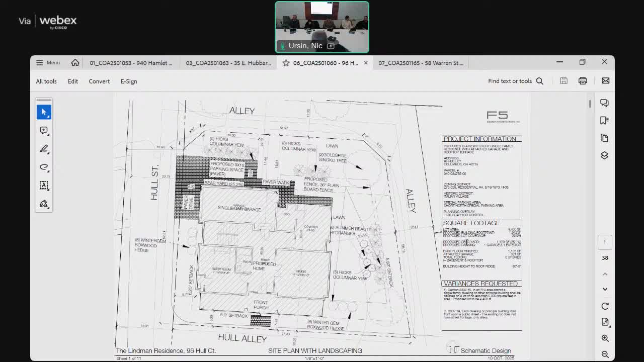Select the free-form curve drawing tool
The width and height of the screenshot is (644, 362).
44,167
